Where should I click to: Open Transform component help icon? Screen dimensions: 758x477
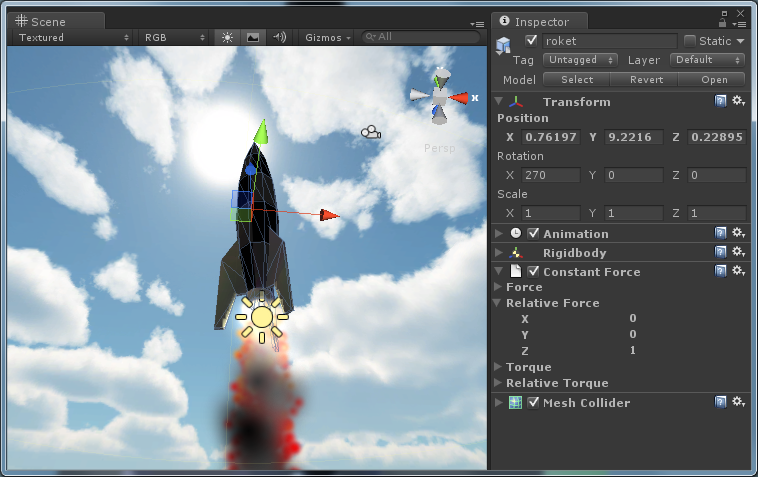coord(720,101)
